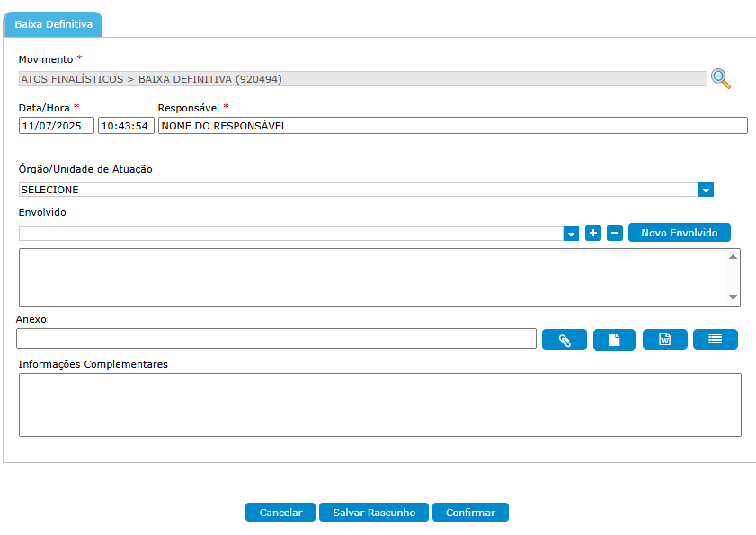This screenshot has height=535, width=756.
Task: Click the Word document icon in Anexo
Action: tap(665, 340)
